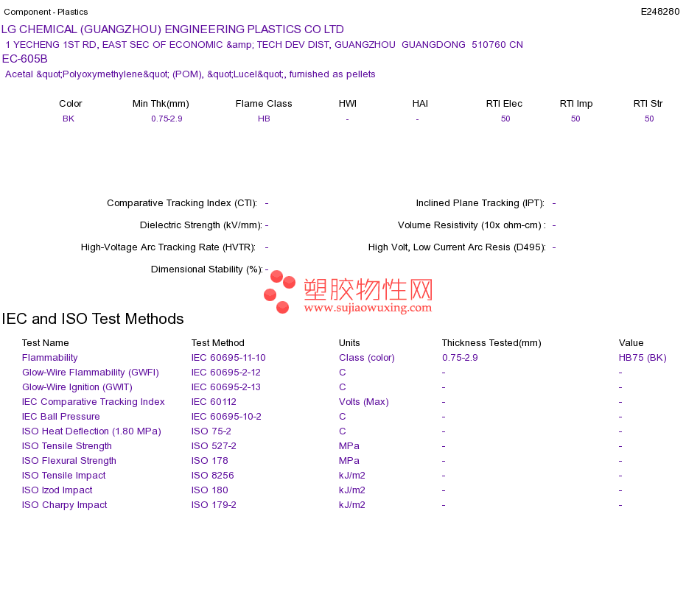Click test method ISO 75-2
The width and height of the screenshot is (700, 589).
click(x=211, y=431)
